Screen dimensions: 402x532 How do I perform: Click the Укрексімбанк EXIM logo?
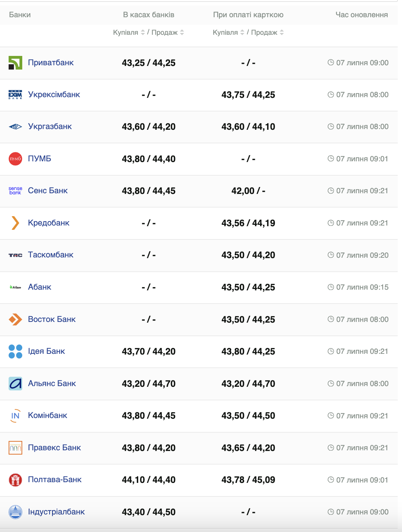(x=15, y=95)
